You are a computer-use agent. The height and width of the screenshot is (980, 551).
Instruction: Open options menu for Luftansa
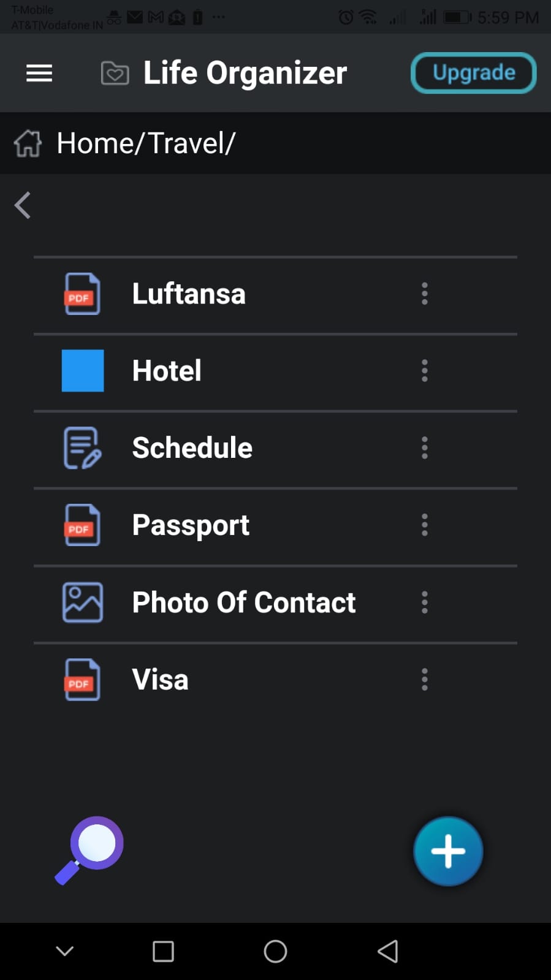point(424,294)
